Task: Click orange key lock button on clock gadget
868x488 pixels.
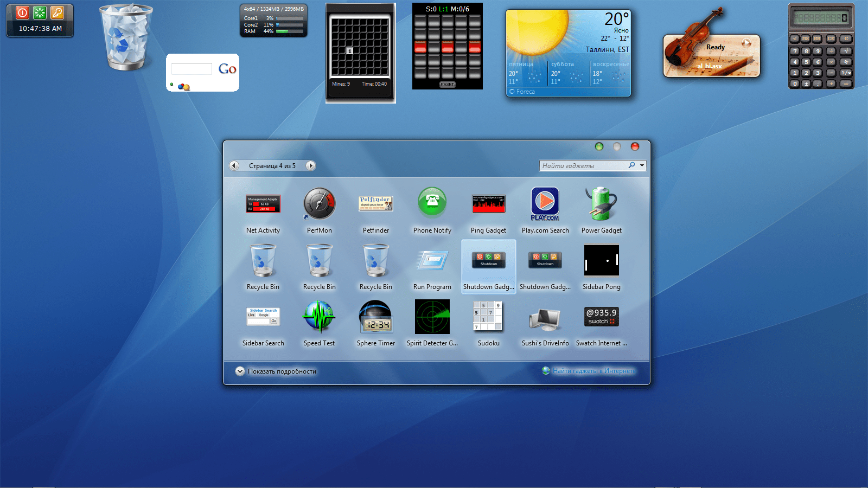Action: 57,12
